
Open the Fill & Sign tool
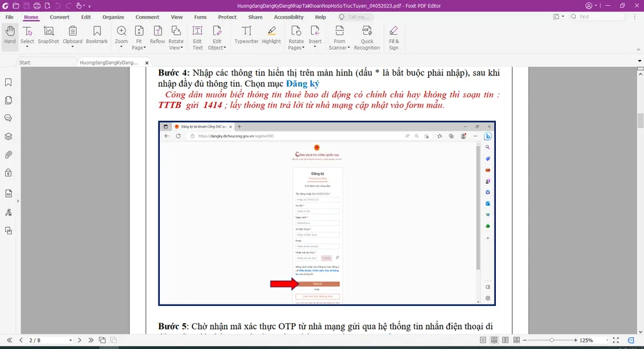[x=393, y=37]
